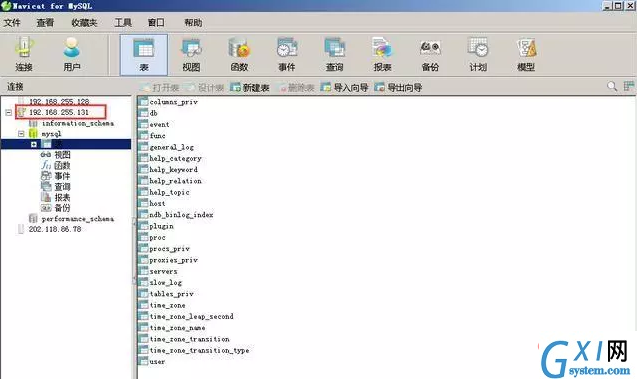The height and width of the screenshot is (379, 637).
Task: Select the user table
Action: pos(157,362)
